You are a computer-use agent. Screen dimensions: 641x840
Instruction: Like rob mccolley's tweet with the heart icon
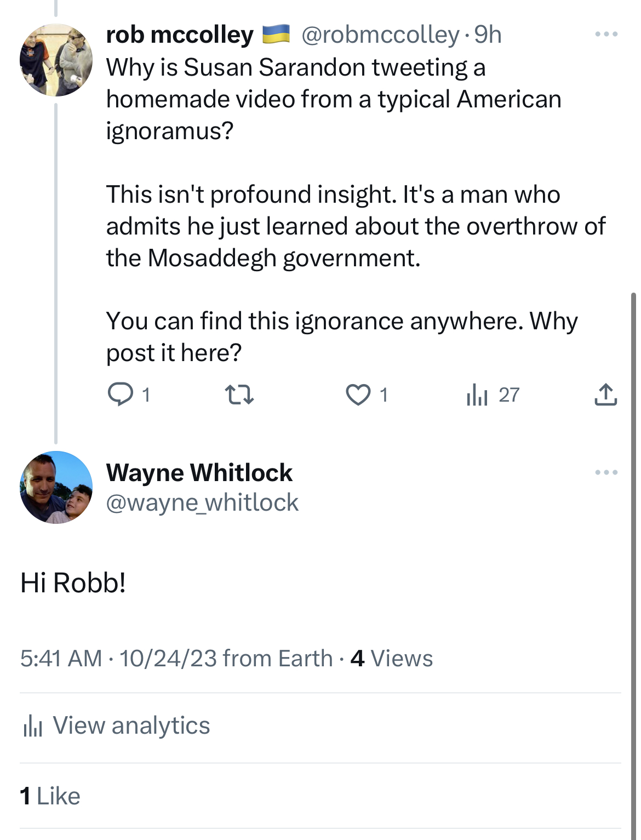tap(358, 395)
